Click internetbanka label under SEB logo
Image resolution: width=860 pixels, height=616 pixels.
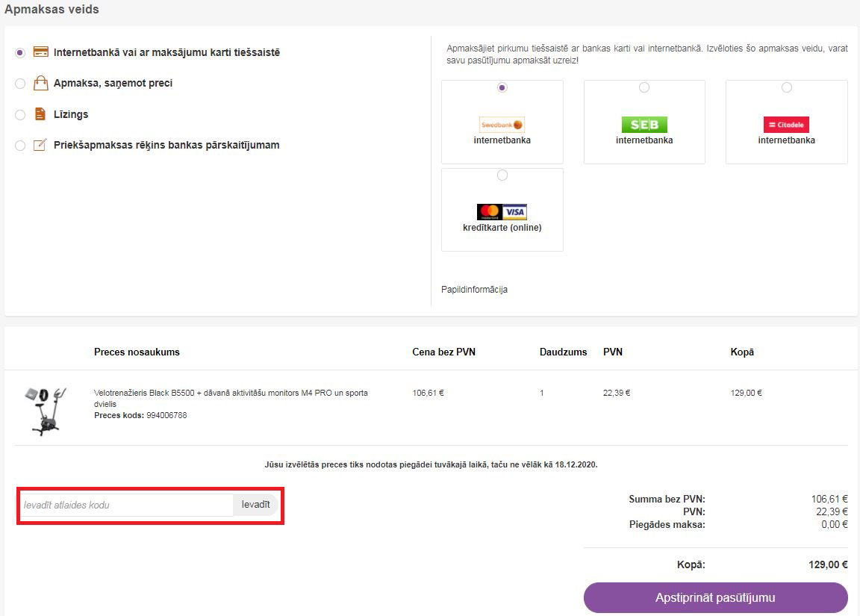644,140
